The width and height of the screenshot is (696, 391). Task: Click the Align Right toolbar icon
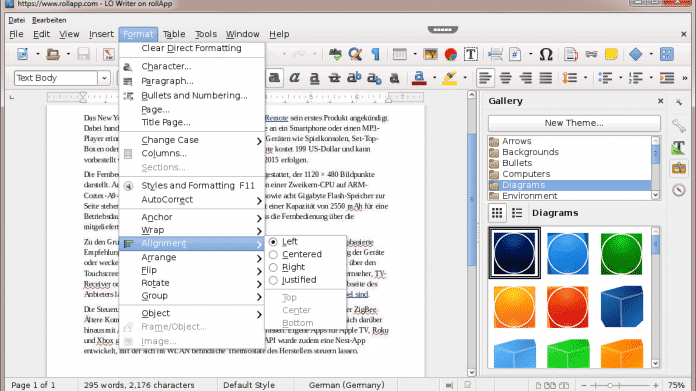526,78
